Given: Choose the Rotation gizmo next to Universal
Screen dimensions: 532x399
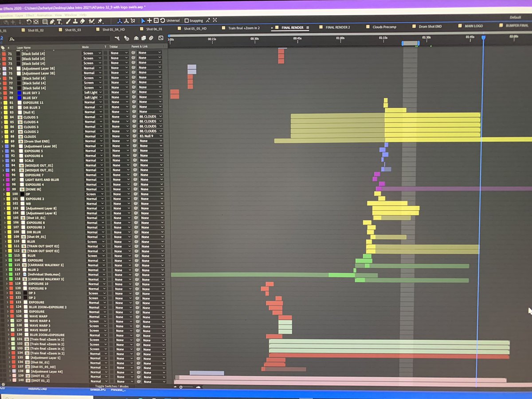Looking at the screenshot, I should (x=162, y=20).
